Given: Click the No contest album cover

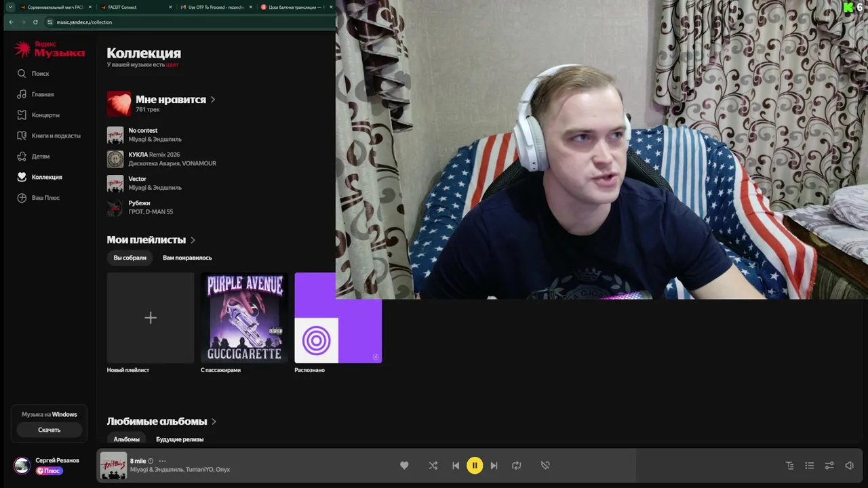Looking at the screenshot, I should click(x=115, y=135).
